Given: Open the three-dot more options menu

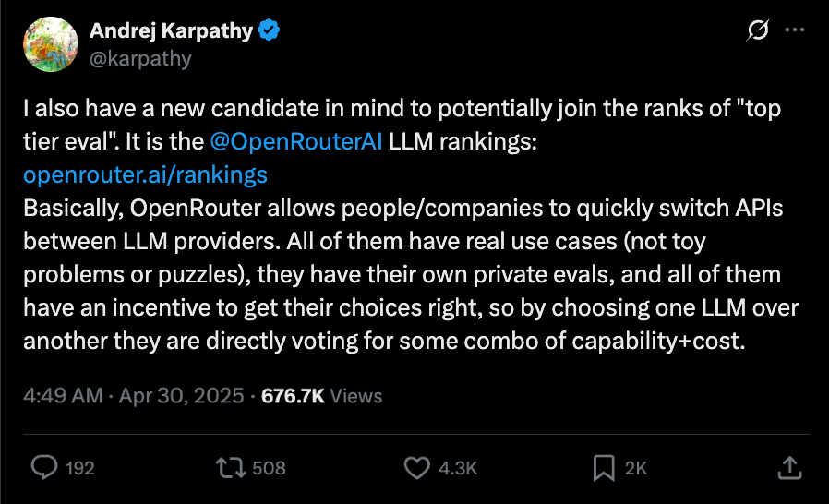Looking at the screenshot, I should pyautogui.click(x=794, y=30).
